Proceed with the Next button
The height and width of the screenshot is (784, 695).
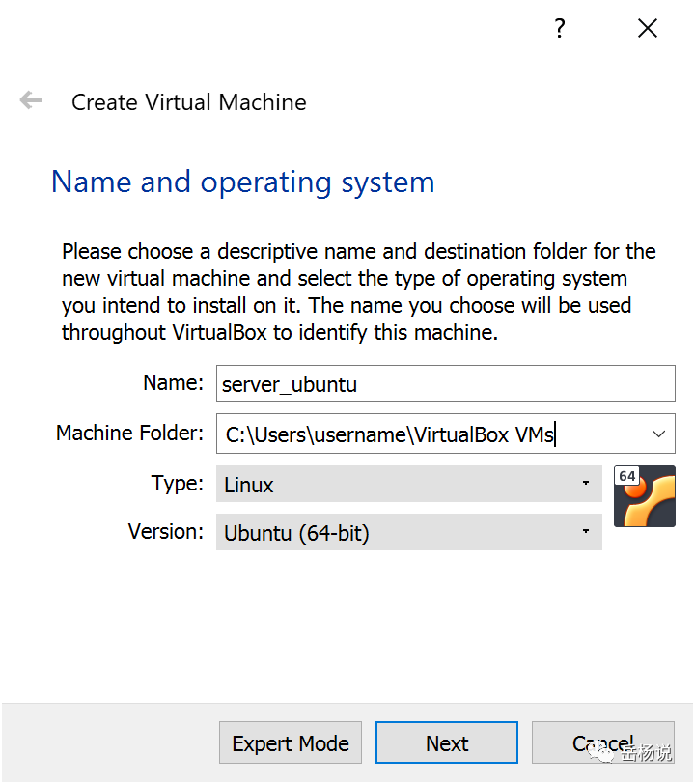pos(447,742)
